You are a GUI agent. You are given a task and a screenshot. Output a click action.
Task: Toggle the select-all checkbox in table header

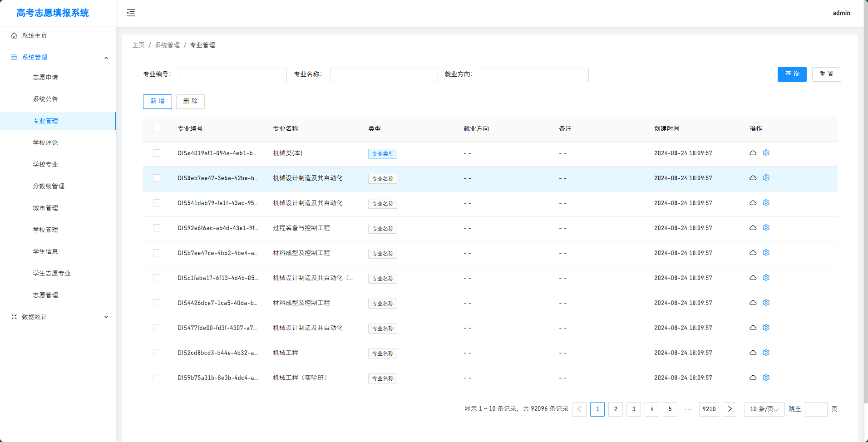tap(157, 128)
